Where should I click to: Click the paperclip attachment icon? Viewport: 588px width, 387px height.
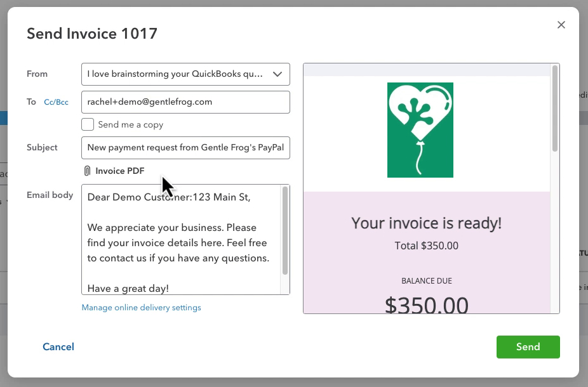point(87,171)
